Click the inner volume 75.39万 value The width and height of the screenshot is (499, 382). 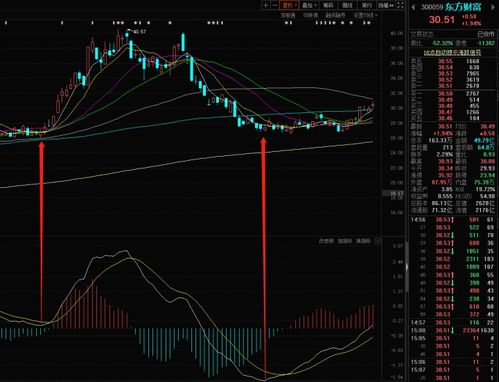[x=484, y=182]
